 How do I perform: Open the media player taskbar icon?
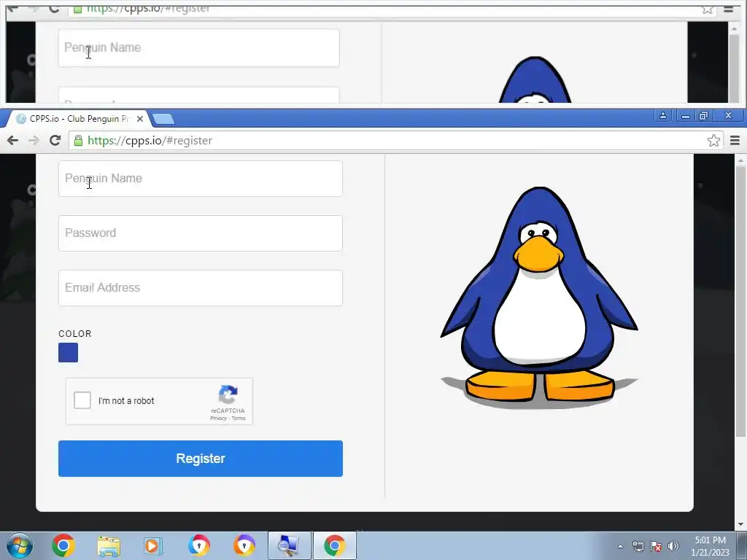(153, 545)
